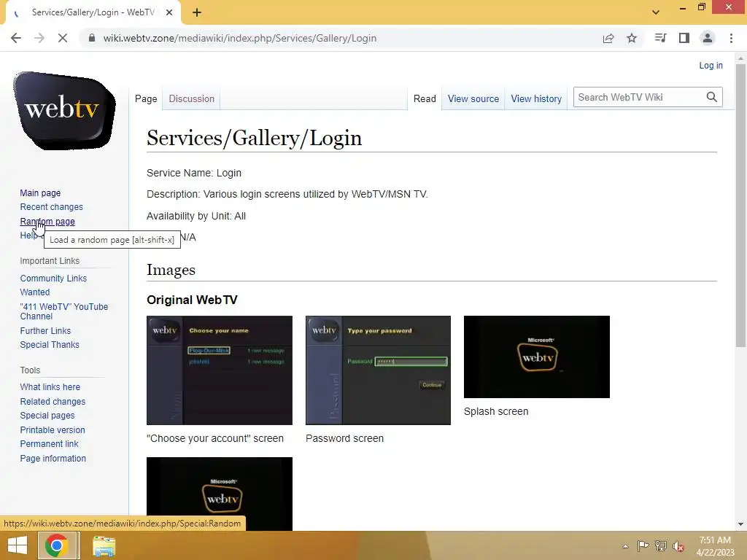Load a Random page
Screen dimensions: 747x560
click(47, 222)
